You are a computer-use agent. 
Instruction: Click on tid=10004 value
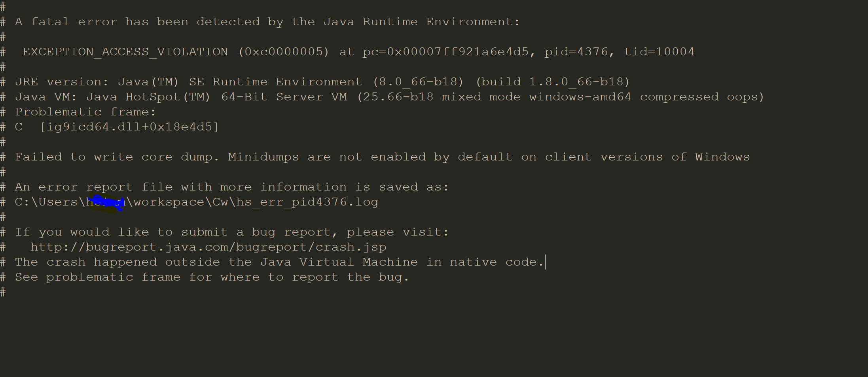coord(659,52)
